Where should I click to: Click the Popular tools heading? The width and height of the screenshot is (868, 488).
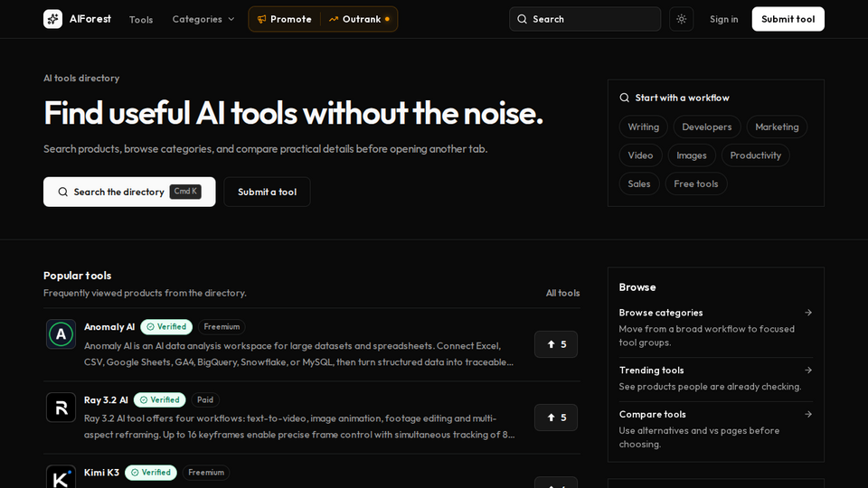77,276
